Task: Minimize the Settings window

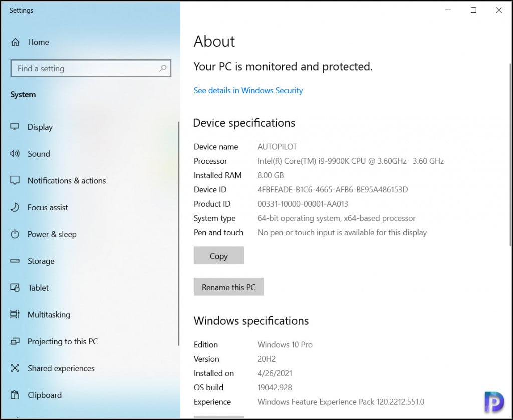Action: click(x=448, y=10)
